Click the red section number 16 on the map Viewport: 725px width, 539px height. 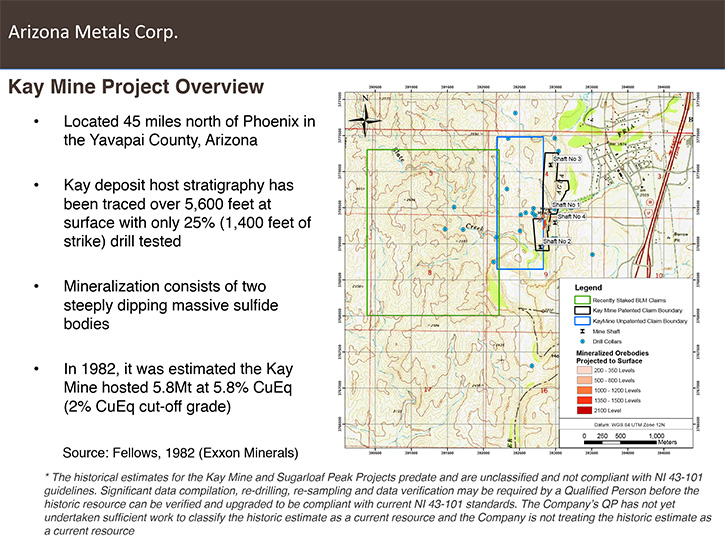point(544,391)
